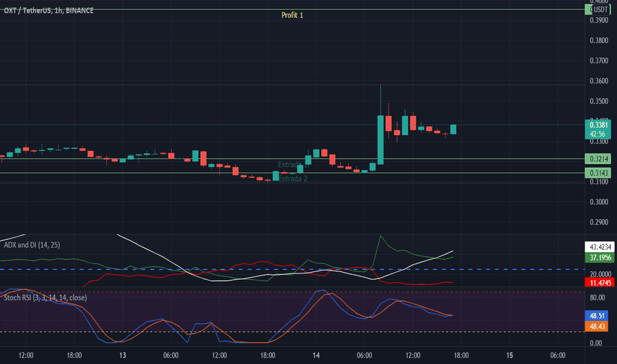The height and width of the screenshot is (364, 617).
Task: Click the 13 date label on time axis
Action: click(122, 355)
